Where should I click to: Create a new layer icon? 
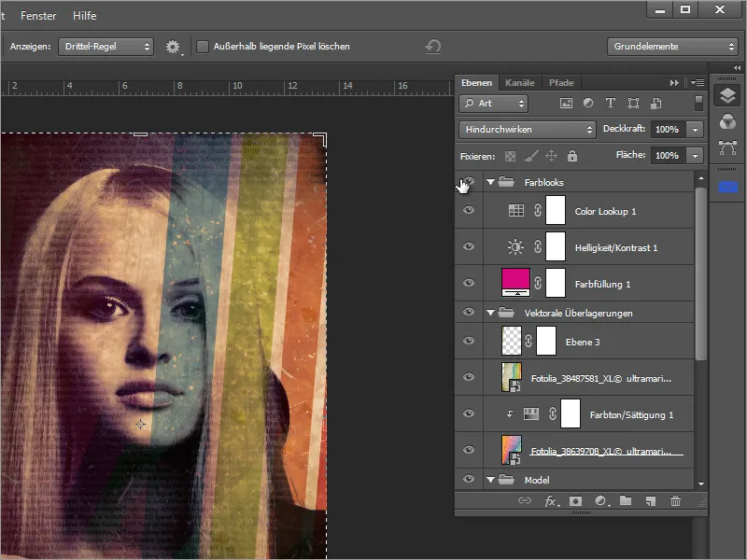(x=651, y=501)
